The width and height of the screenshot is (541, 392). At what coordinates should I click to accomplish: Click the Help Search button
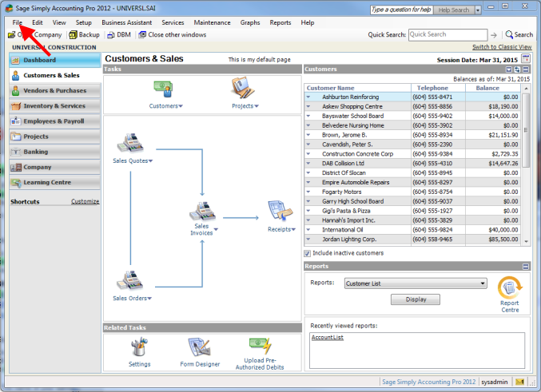tap(454, 10)
